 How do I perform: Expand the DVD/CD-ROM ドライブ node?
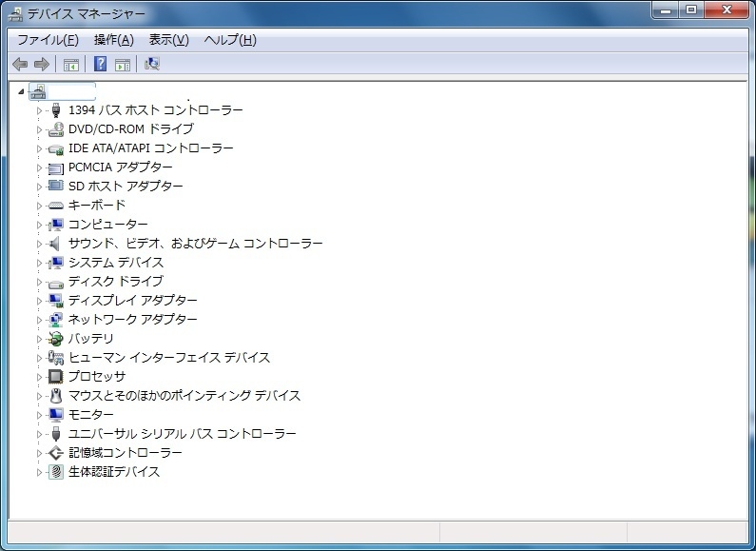tap(40, 129)
